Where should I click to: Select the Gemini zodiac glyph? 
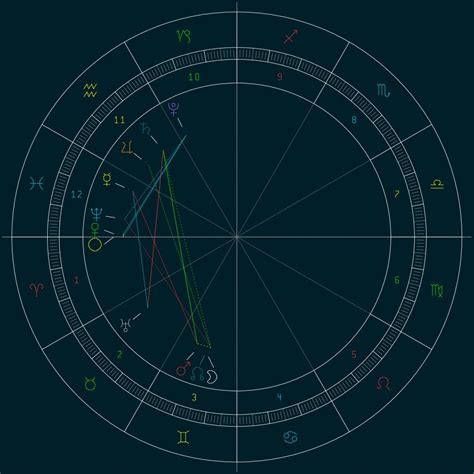[x=184, y=437]
